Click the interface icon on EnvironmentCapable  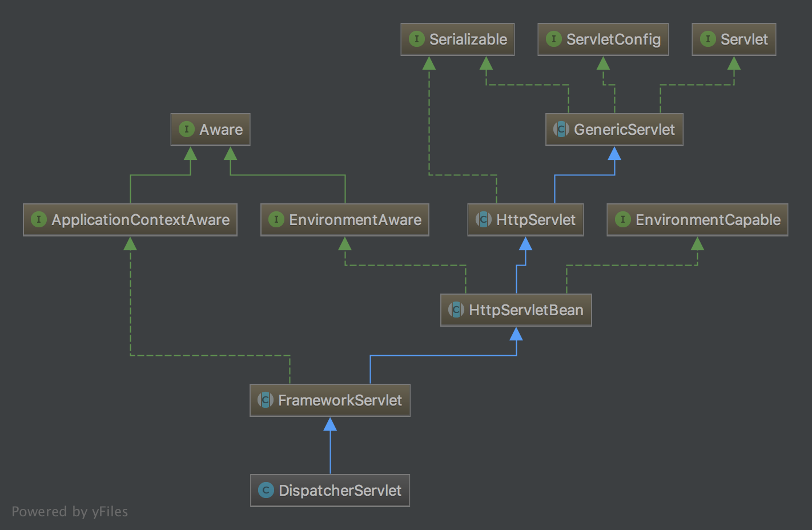[623, 219]
